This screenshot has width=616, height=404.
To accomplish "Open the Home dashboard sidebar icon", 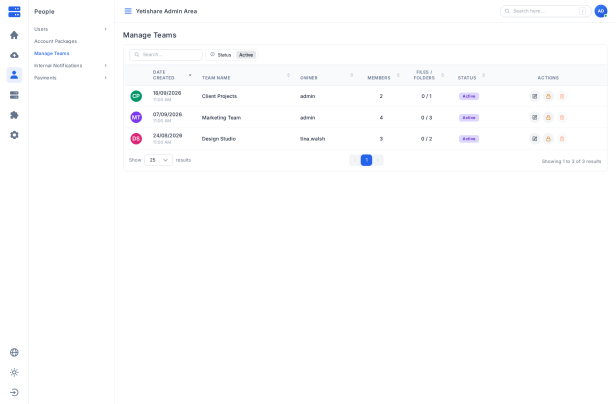I will (14, 35).
